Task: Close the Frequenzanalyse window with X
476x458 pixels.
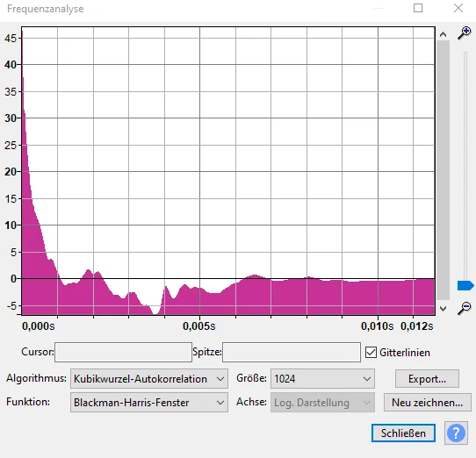Action: 458,8
